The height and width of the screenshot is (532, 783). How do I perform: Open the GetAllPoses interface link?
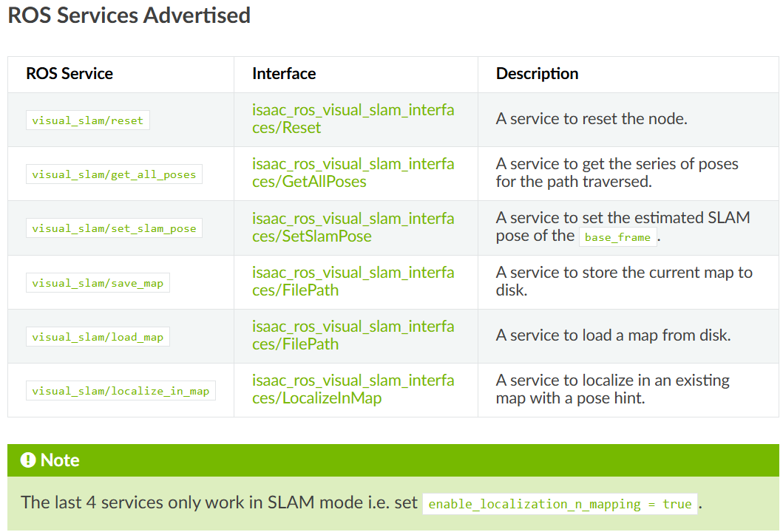pos(353,173)
